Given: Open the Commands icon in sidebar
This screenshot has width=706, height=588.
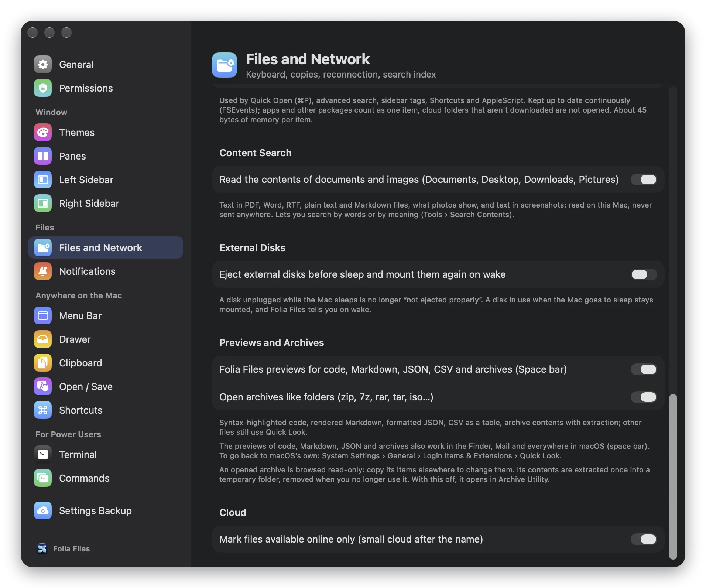Looking at the screenshot, I should point(43,478).
